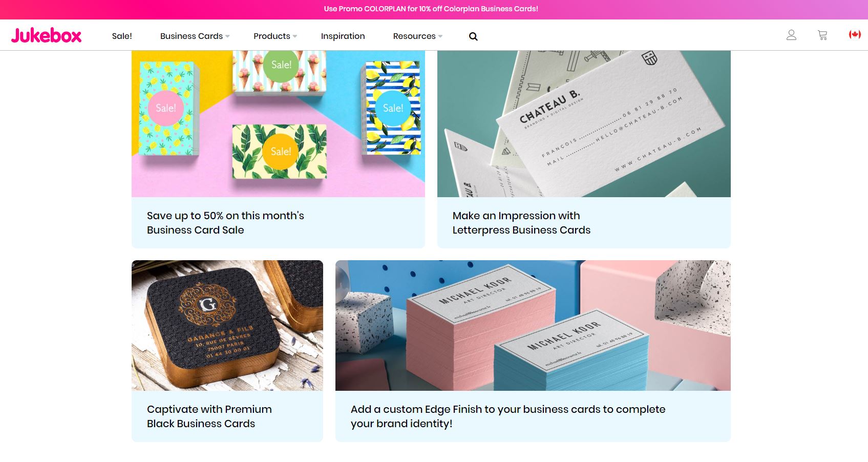Image resolution: width=868 pixels, height=462 pixels.
Task: Click the Michael Koor edge finish image
Action: pyautogui.click(x=533, y=326)
